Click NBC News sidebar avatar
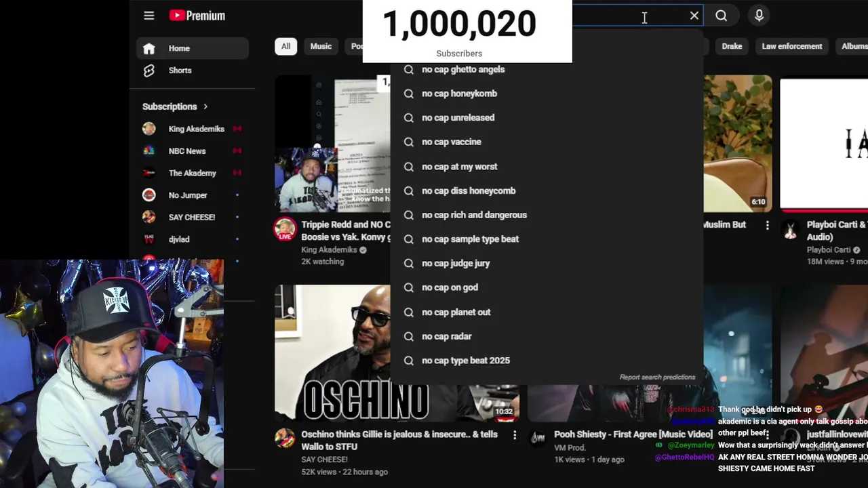This screenshot has height=488, width=868. [149, 151]
